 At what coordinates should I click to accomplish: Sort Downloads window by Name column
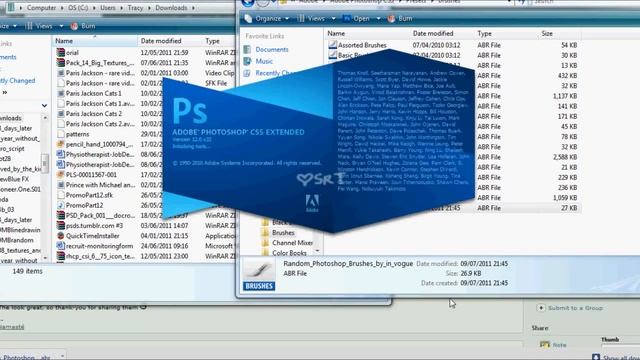click(x=64, y=41)
